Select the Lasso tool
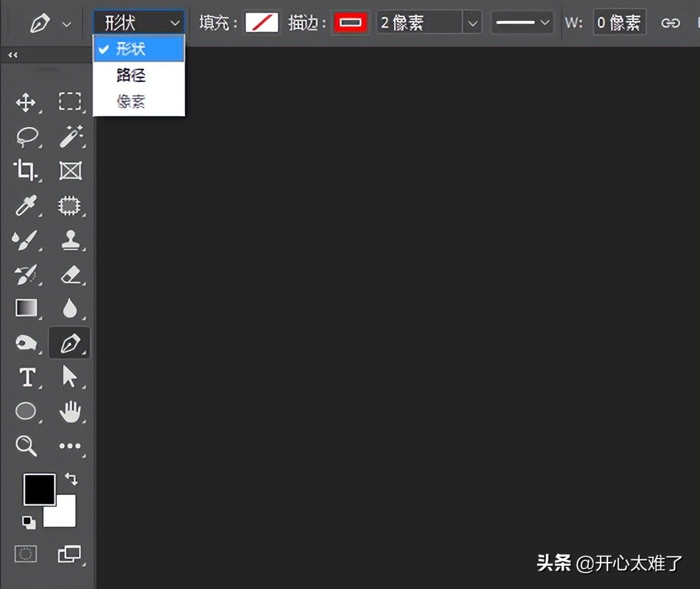The height and width of the screenshot is (589, 700). (26, 137)
